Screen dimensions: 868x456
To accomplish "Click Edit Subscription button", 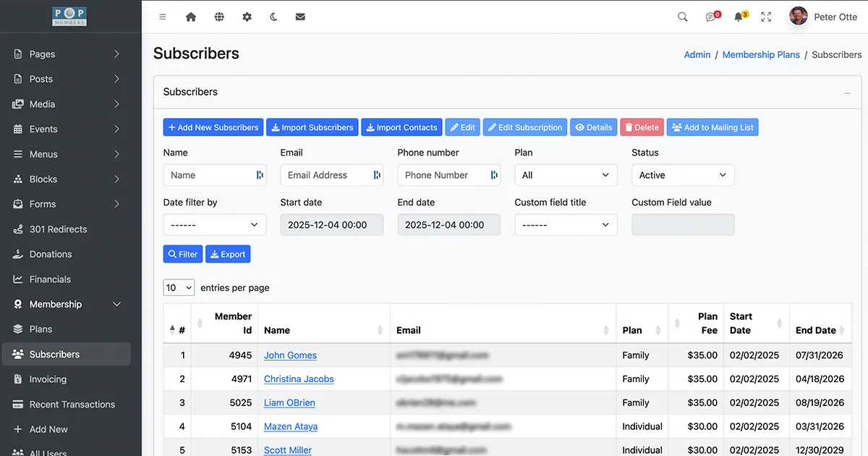I will (x=525, y=127).
